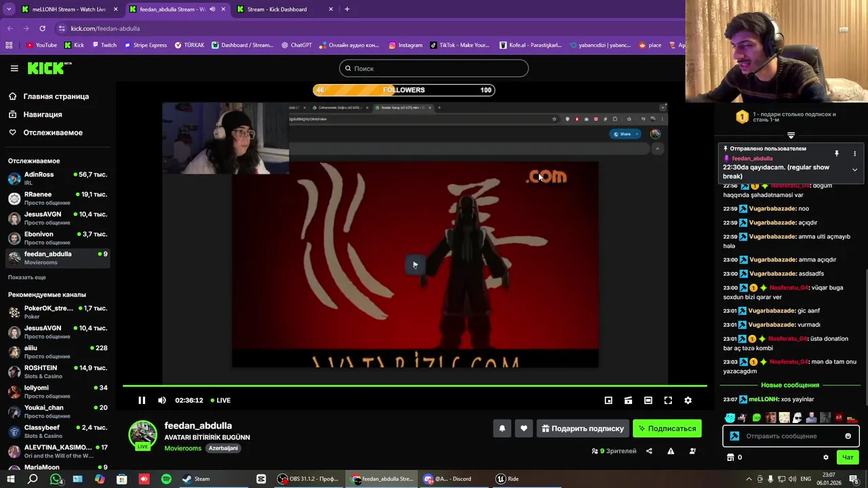
Task: Enter fullscreen on the video player
Action: pos(668,401)
